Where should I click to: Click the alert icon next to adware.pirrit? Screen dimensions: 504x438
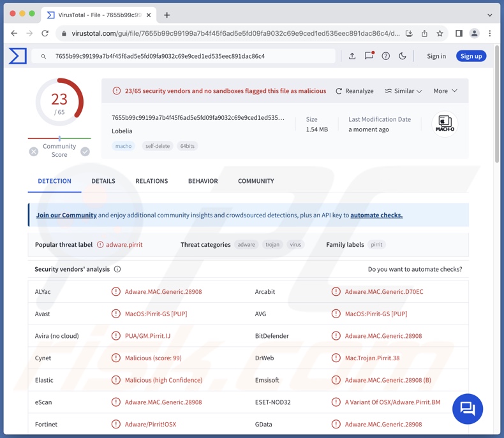pos(100,245)
